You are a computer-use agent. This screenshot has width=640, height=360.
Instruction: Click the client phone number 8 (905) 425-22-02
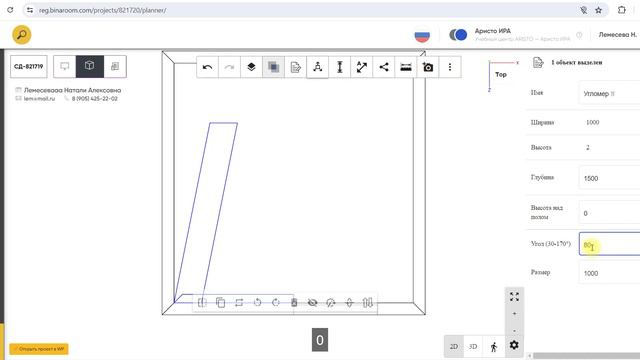pos(95,99)
